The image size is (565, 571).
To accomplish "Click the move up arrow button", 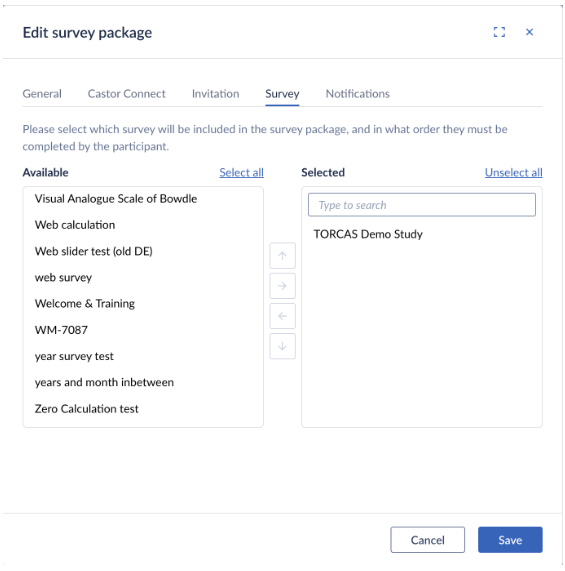I will tap(282, 256).
